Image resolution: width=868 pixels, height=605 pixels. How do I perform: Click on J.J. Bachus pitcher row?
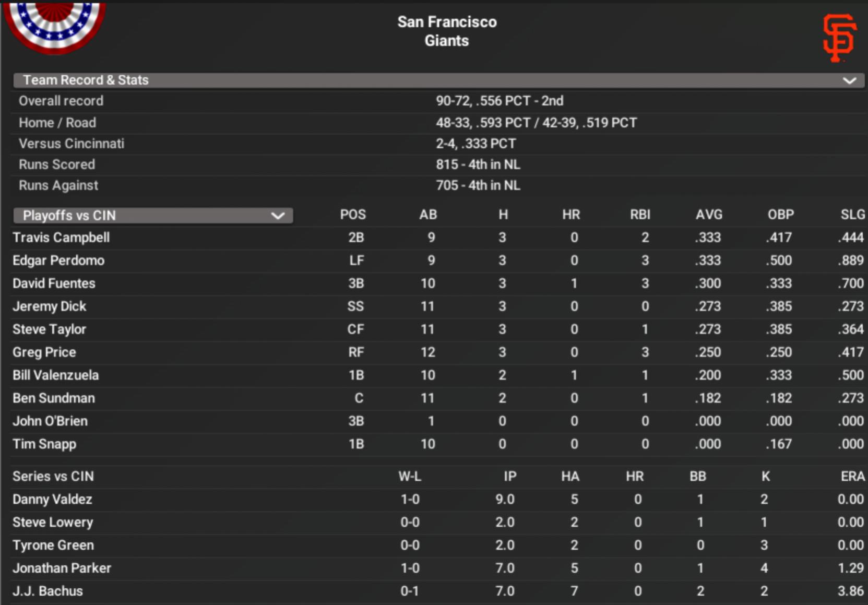(47, 591)
